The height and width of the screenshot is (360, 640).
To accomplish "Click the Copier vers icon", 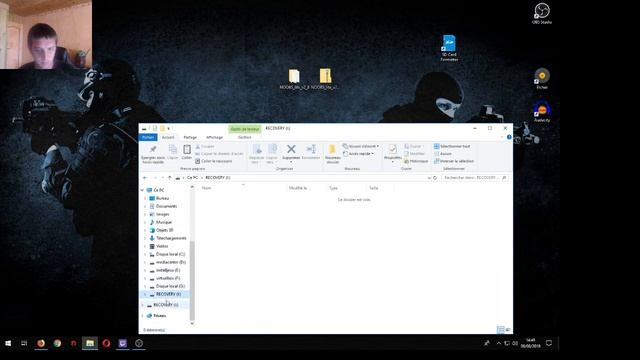I will point(271,154).
